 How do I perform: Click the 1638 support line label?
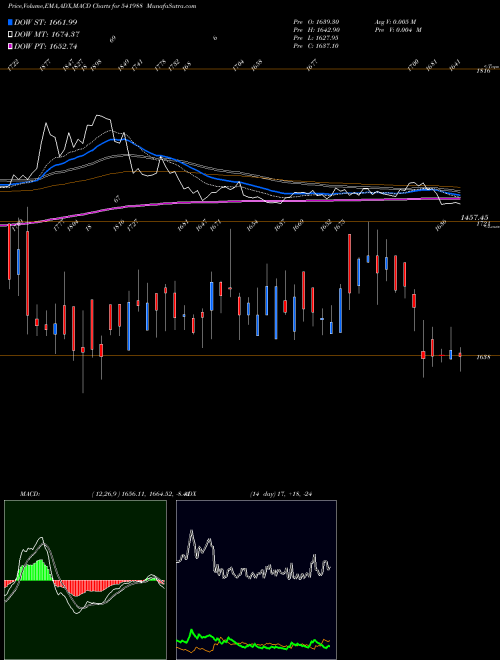pyautogui.click(x=483, y=357)
